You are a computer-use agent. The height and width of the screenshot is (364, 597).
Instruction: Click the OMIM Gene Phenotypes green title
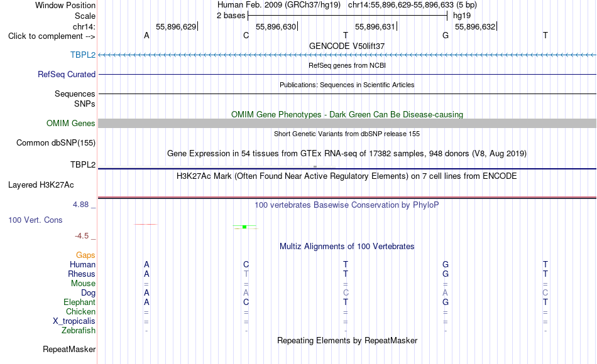click(x=347, y=114)
